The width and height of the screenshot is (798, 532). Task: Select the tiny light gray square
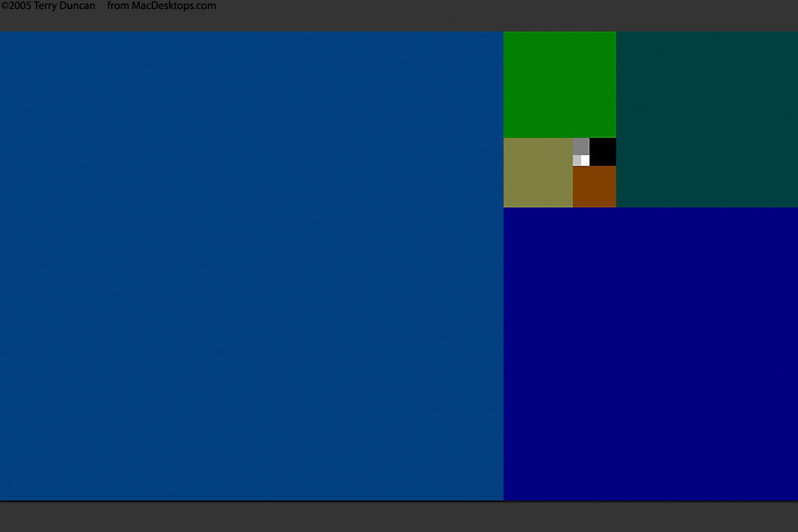[x=576, y=161]
